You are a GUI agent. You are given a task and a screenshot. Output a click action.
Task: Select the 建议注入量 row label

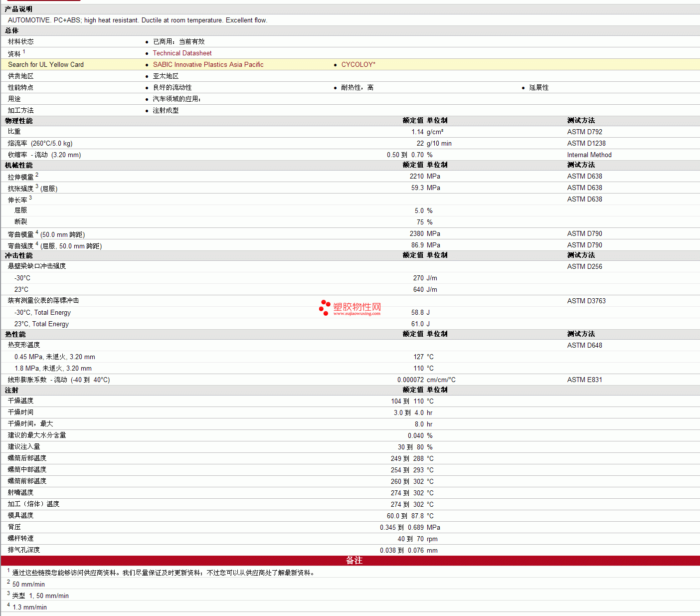click(x=24, y=447)
